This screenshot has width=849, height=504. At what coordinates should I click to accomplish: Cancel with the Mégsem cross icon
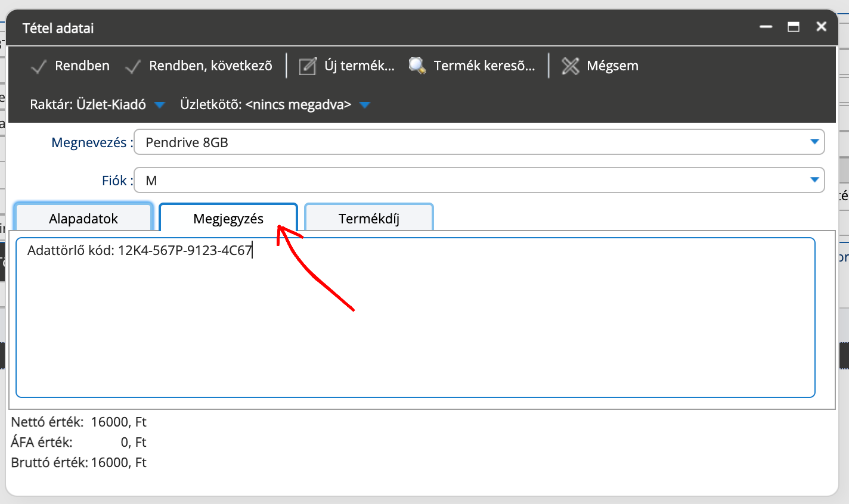[570, 66]
